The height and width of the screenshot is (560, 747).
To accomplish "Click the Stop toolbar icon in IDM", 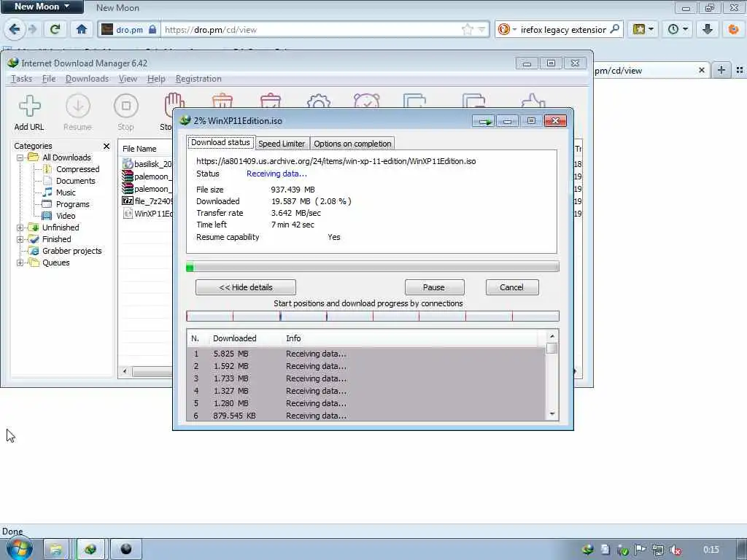I will (125, 106).
